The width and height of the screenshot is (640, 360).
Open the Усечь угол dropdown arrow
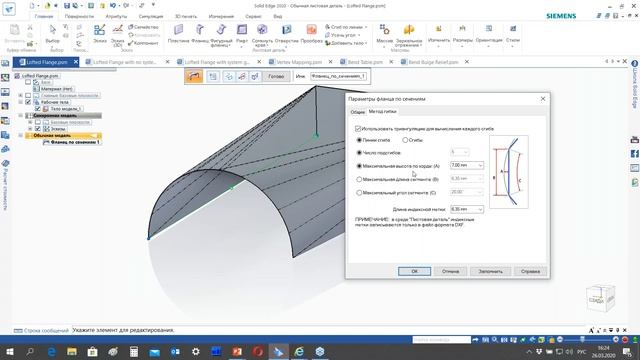pyautogui.click(x=359, y=35)
